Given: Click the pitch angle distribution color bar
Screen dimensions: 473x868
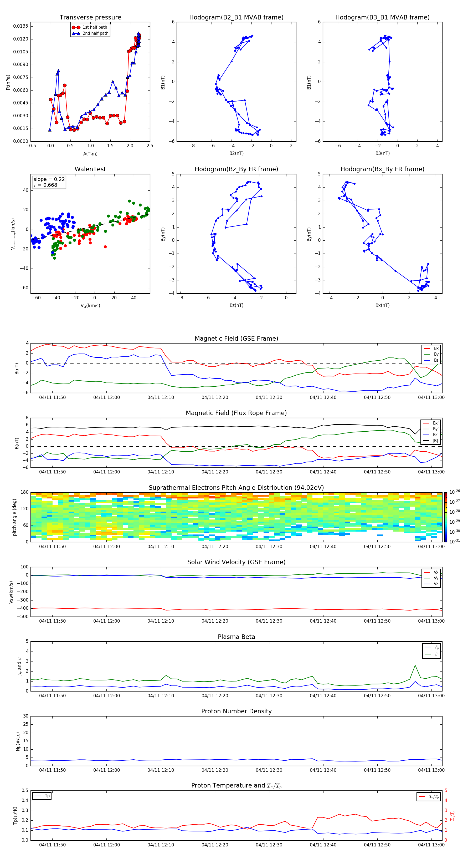Looking at the screenshot, I should tap(445, 517).
